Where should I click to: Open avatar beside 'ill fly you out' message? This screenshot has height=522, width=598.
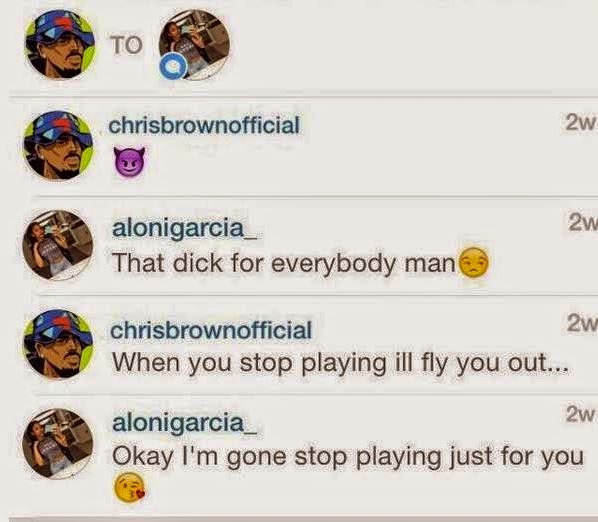pos(58,344)
